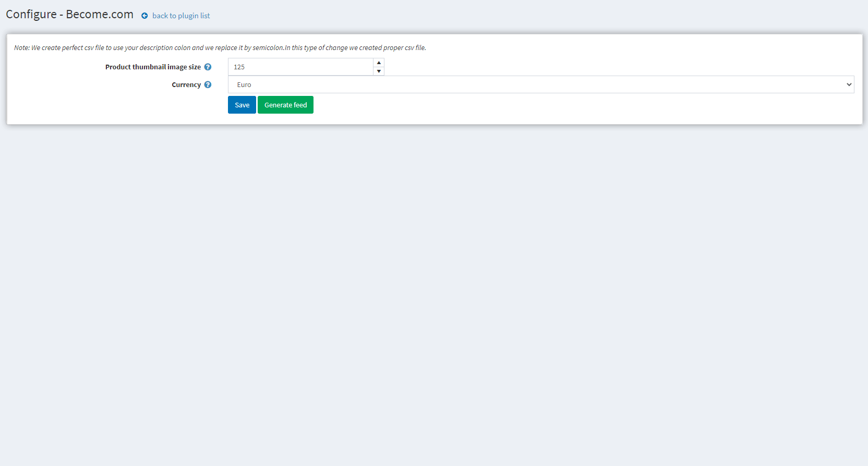Increase thumbnail image size with up arrow
Image resolution: width=868 pixels, height=466 pixels.
pyautogui.click(x=379, y=63)
